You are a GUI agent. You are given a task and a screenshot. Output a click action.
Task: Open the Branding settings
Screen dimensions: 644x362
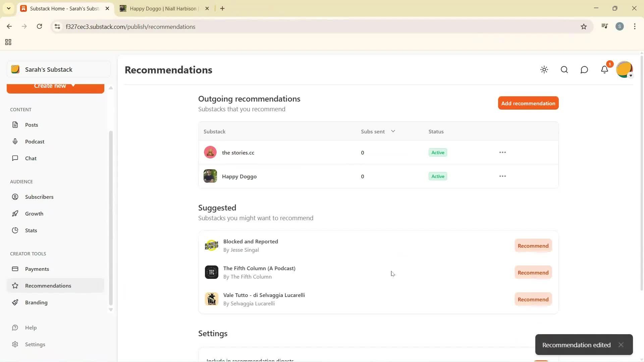[37, 302]
